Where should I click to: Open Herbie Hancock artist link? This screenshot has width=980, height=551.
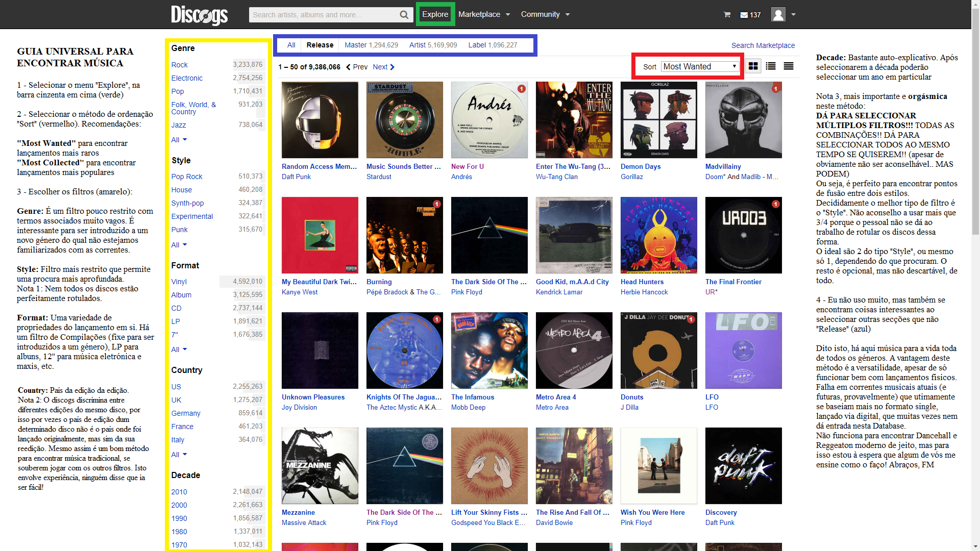[644, 292]
